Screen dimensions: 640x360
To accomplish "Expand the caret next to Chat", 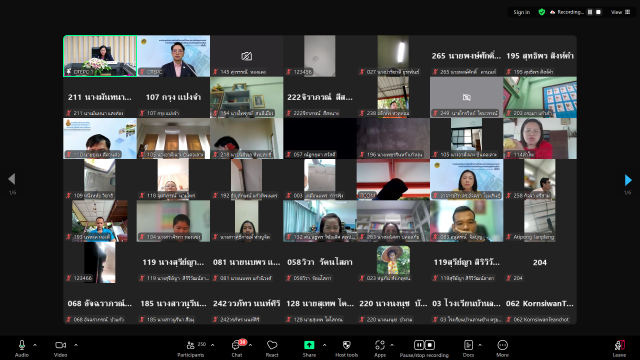I will pos(250,345).
